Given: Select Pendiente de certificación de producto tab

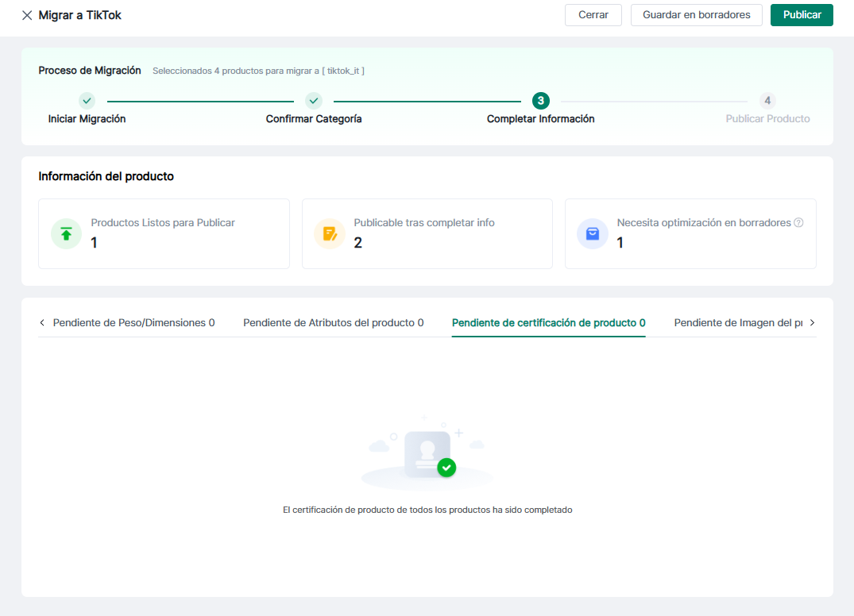Looking at the screenshot, I should [x=548, y=323].
